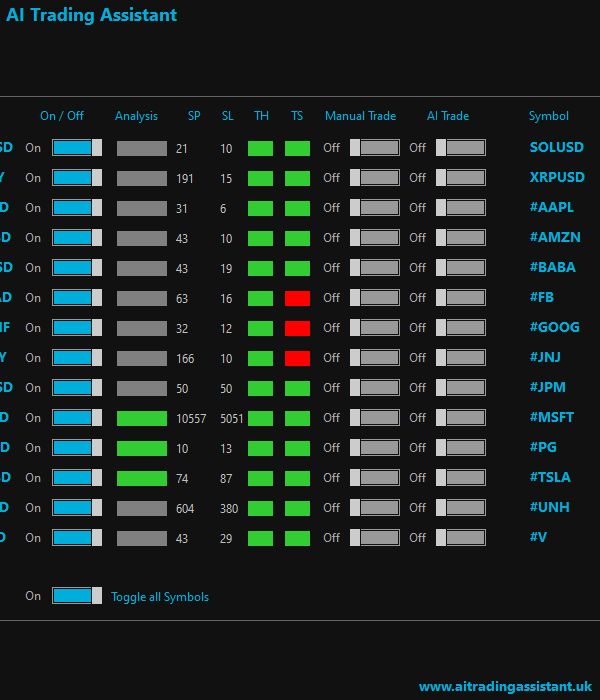The width and height of the screenshot is (600, 700).
Task: Click the SL value 5051
Action: [x=232, y=419]
